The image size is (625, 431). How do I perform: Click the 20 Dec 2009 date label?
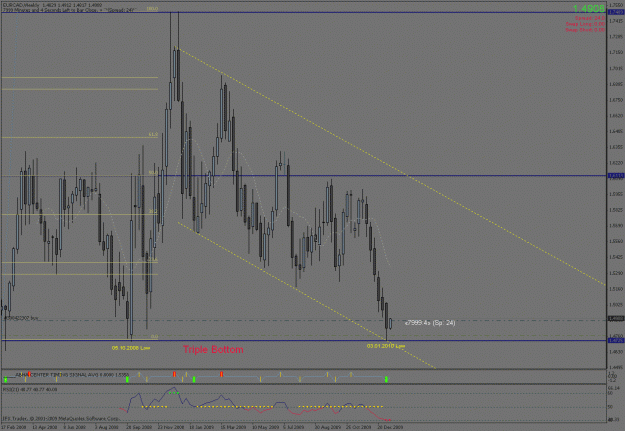tap(390, 427)
